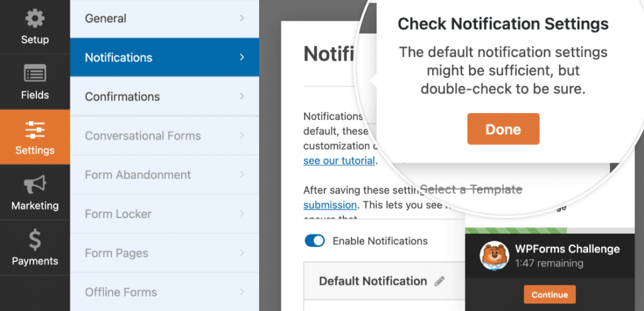Expand the General settings chevron
The height and width of the screenshot is (311, 644).
(242, 19)
